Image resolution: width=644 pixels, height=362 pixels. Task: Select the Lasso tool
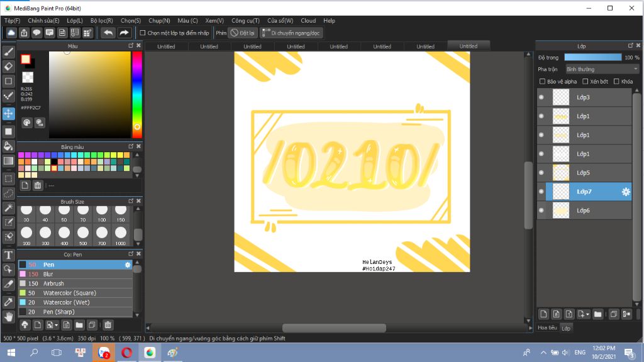click(x=8, y=193)
